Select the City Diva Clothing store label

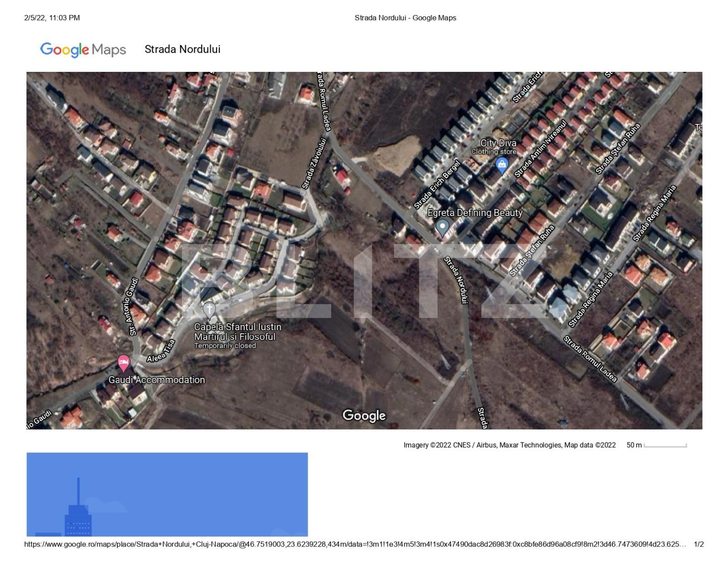[x=494, y=147]
